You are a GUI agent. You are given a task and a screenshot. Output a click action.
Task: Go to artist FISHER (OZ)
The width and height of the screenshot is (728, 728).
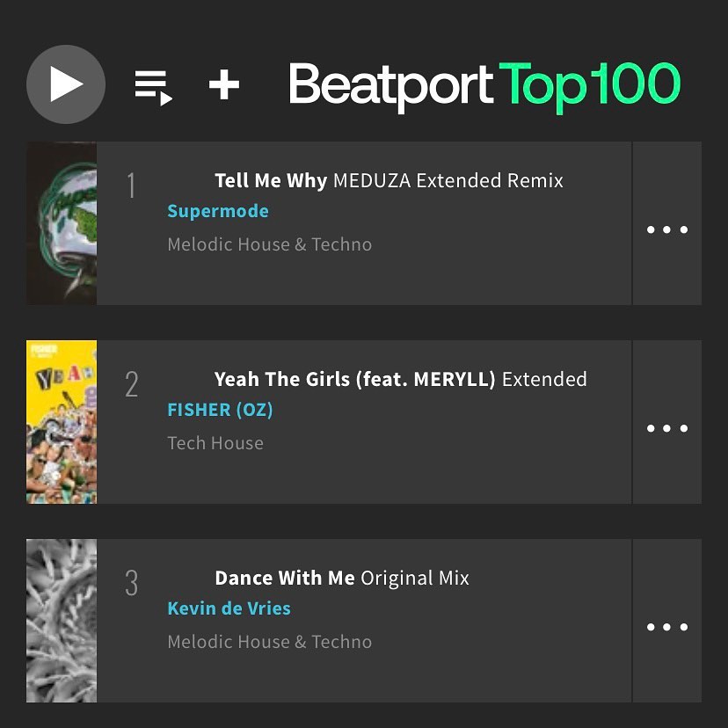tap(220, 410)
